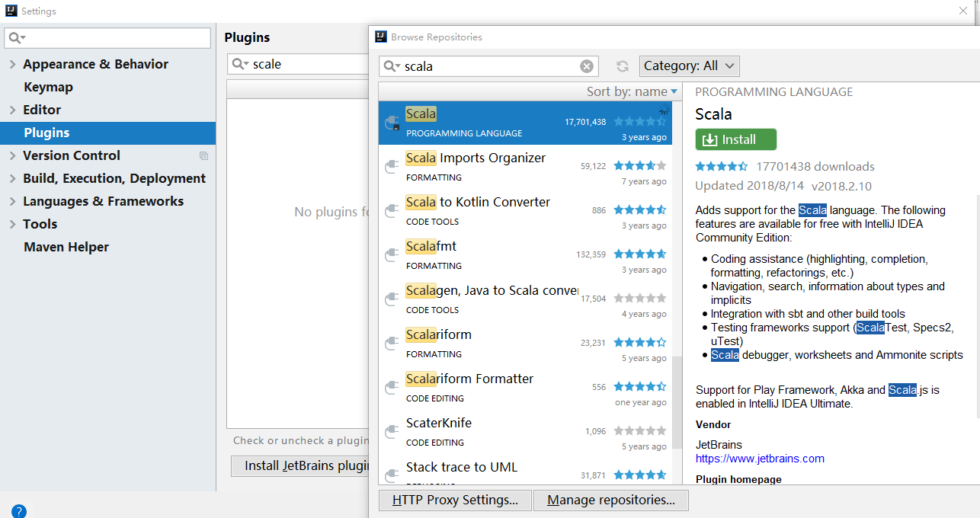The image size is (980, 518).
Task: Click the Settings window IntelliJ icon
Action: (x=11, y=11)
